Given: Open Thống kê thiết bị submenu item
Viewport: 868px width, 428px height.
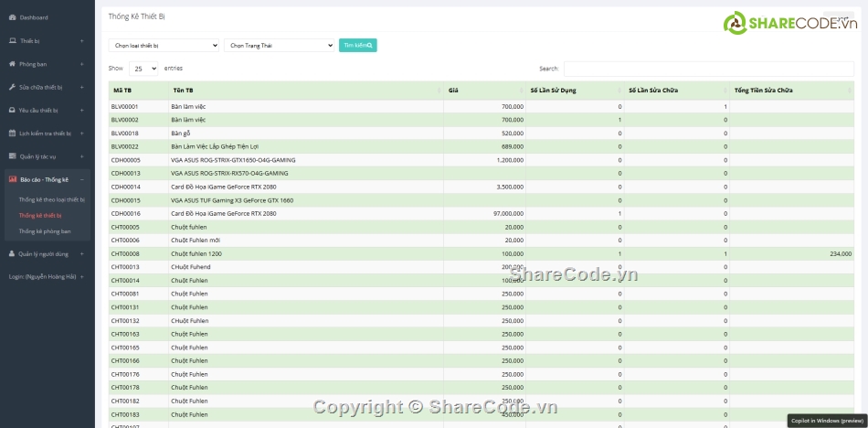Looking at the screenshot, I should pos(40,216).
